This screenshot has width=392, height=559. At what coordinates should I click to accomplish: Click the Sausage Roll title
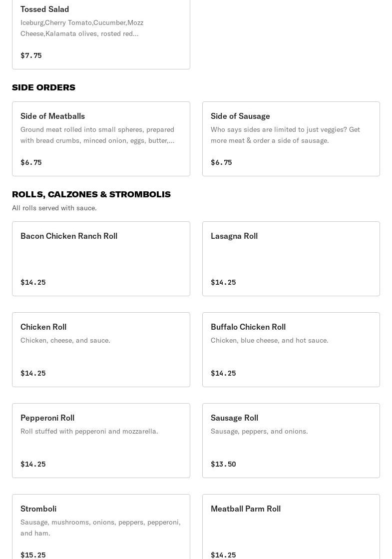coord(234,418)
